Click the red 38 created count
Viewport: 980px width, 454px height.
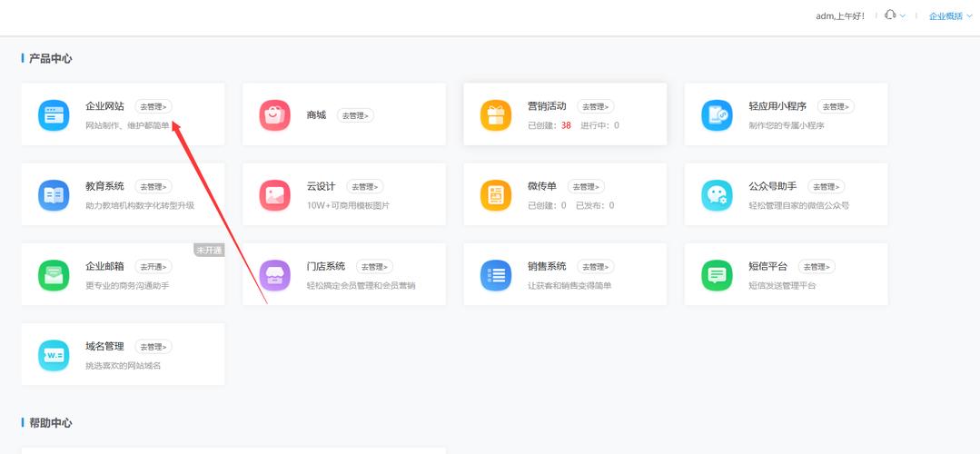coord(566,125)
